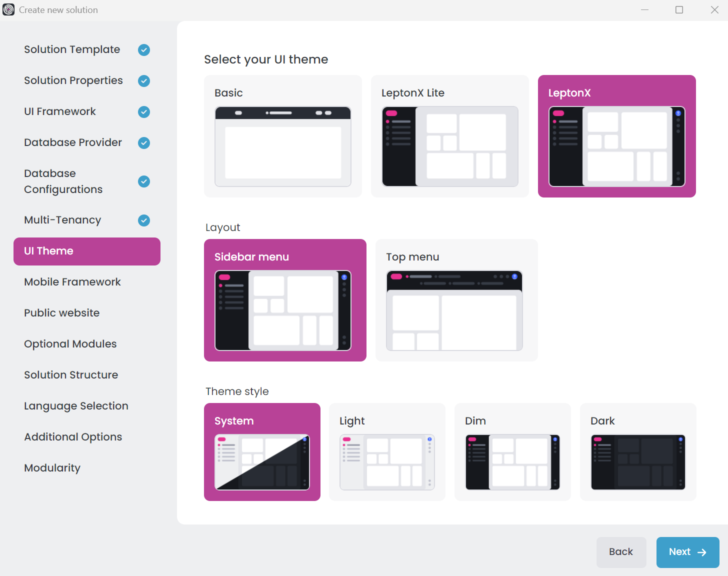Choose the Light theme style

pos(387,452)
